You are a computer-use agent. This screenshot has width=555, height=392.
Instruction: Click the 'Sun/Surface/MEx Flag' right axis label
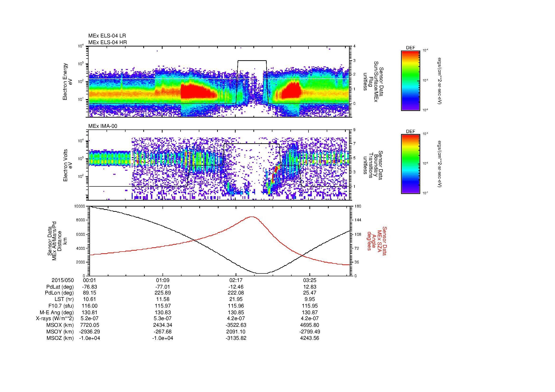(373, 82)
